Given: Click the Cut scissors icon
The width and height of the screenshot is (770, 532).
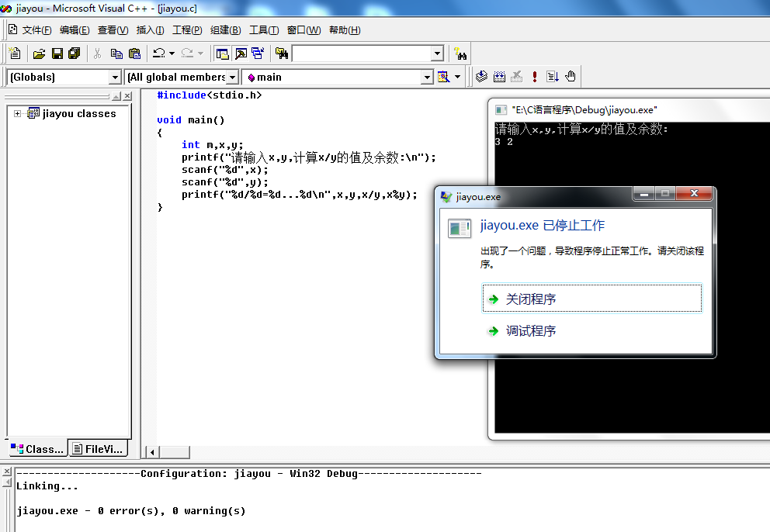Looking at the screenshot, I should [97, 53].
